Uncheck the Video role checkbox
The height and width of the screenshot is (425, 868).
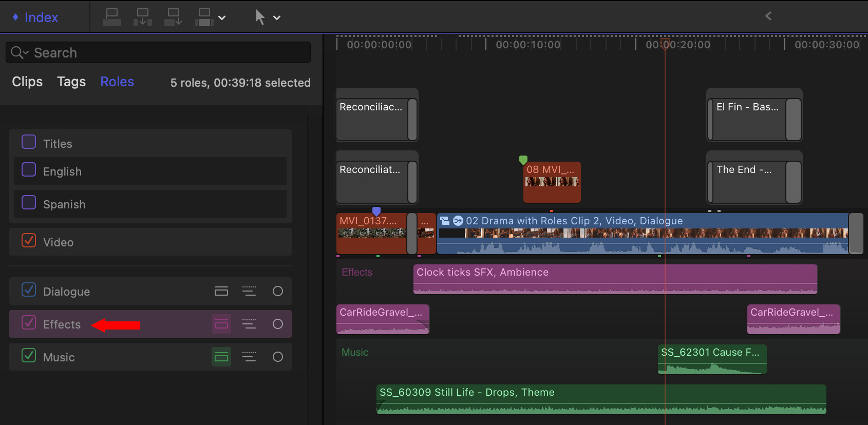point(29,241)
